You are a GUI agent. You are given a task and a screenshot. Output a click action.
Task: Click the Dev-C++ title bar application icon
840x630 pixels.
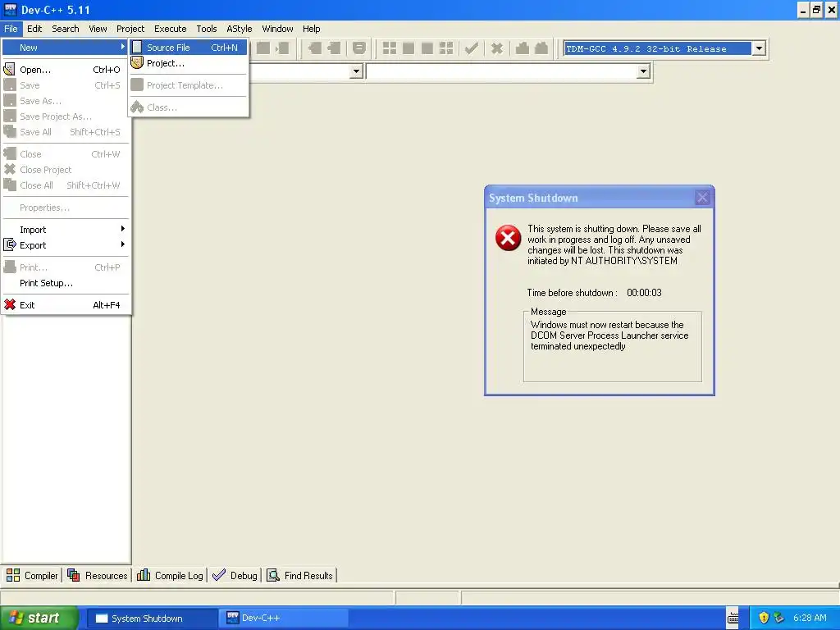(10, 10)
